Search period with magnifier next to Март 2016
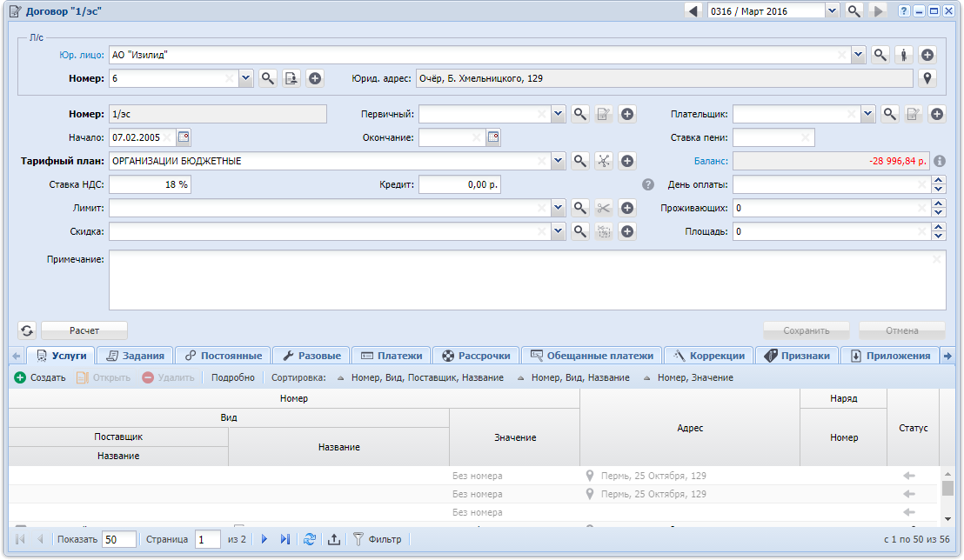This screenshot has height=560, width=964. 854,11
